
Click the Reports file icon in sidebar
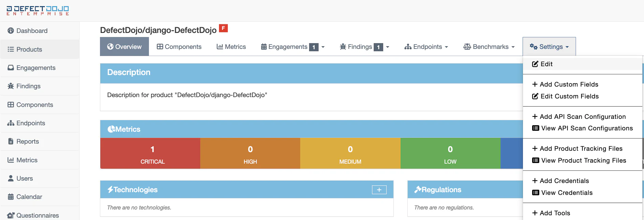pyautogui.click(x=11, y=142)
